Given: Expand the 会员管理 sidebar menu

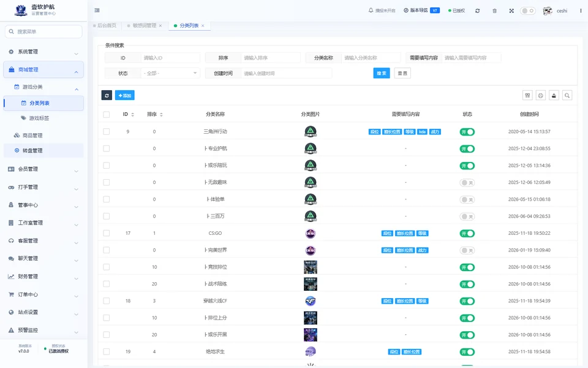Looking at the screenshot, I should (43, 169).
